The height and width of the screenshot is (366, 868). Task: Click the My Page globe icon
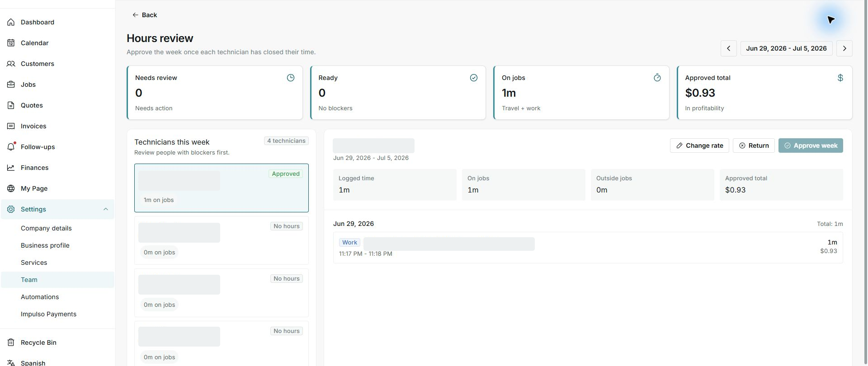point(11,188)
